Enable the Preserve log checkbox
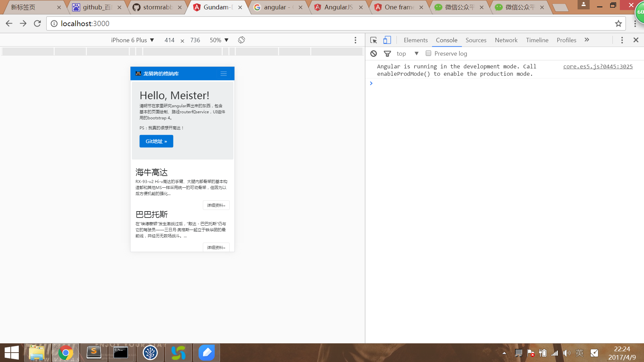This screenshot has height=362, width=644. pos(428,53)
